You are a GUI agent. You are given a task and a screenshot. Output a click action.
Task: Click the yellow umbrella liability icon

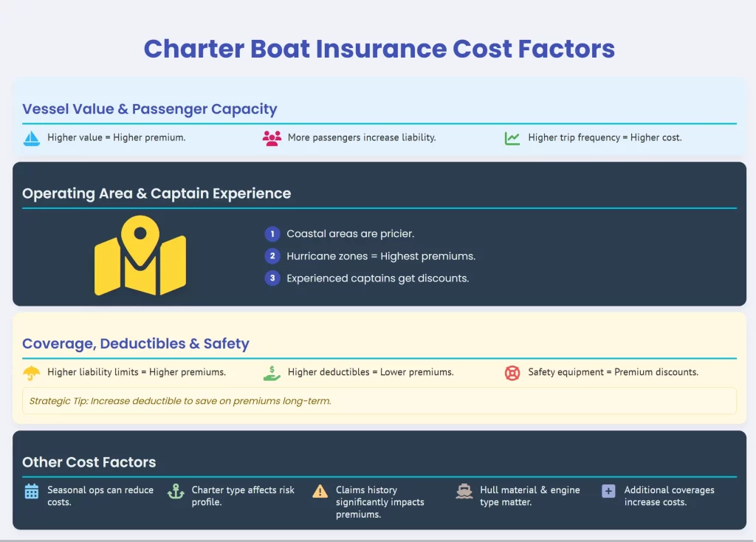click(x=32, y=373)
